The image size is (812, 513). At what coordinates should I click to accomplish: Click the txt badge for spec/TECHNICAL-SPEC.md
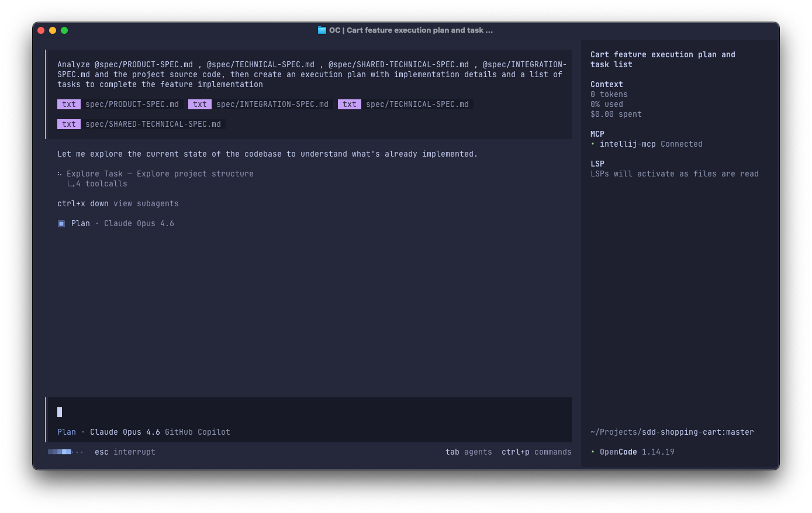pos(350,105)
